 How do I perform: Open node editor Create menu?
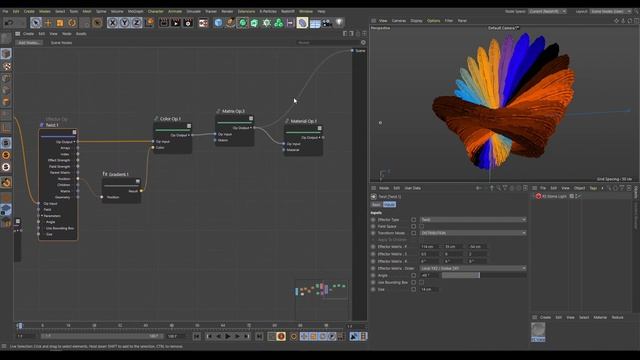(x=28, y=34)
